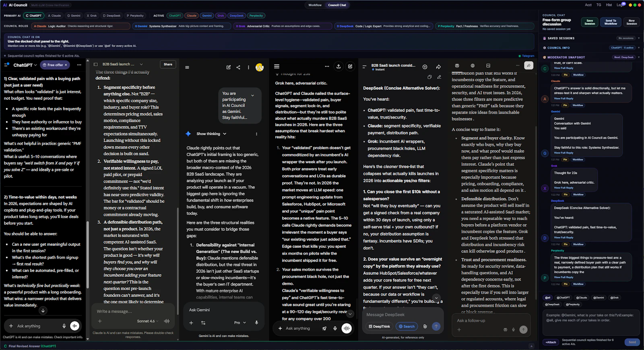
Task: Focus the council chat message box
Action: (x=591, y=322)
